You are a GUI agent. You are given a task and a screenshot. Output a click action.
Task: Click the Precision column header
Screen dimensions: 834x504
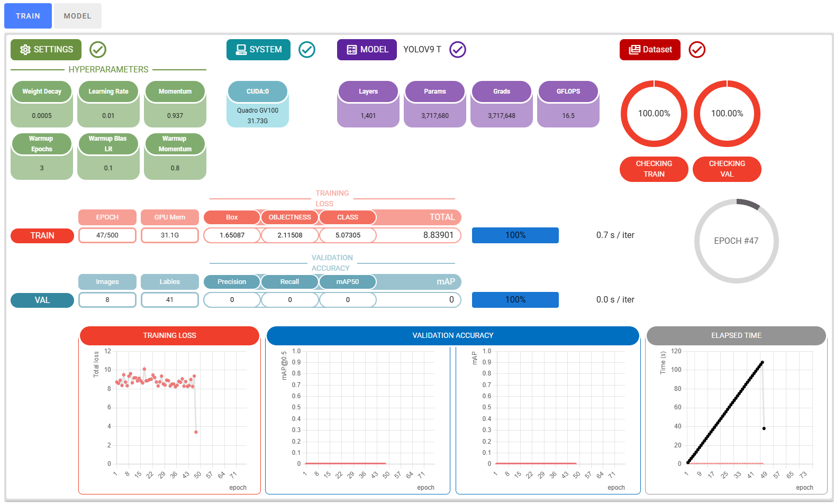[x=232, y=282]
